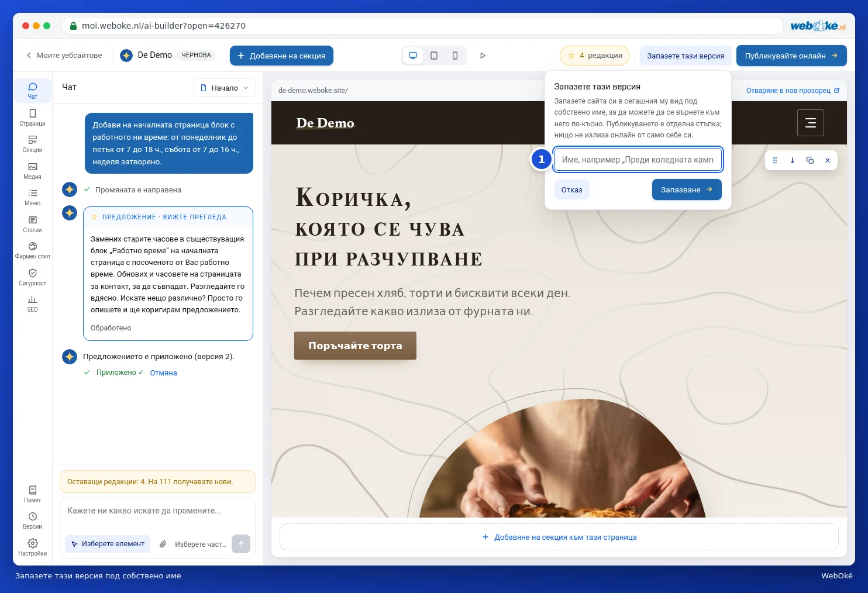Click Изберете елемент button
The image size is (868, 593).
click(x=108, y=544)
